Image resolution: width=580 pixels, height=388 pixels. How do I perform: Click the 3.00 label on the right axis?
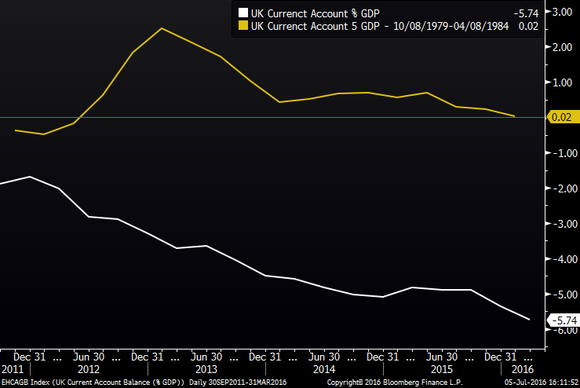tap(562, 12)
